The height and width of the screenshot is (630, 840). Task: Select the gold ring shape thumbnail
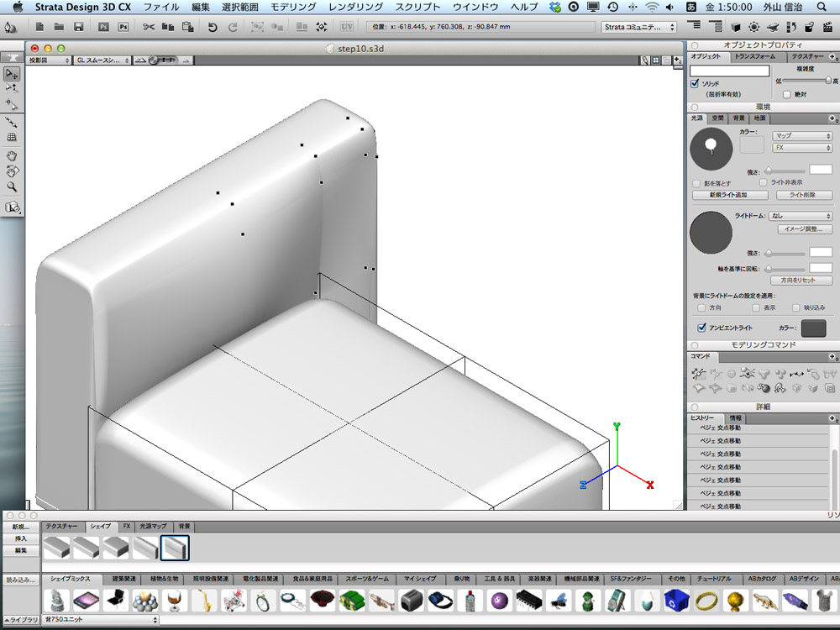[706, 600]
